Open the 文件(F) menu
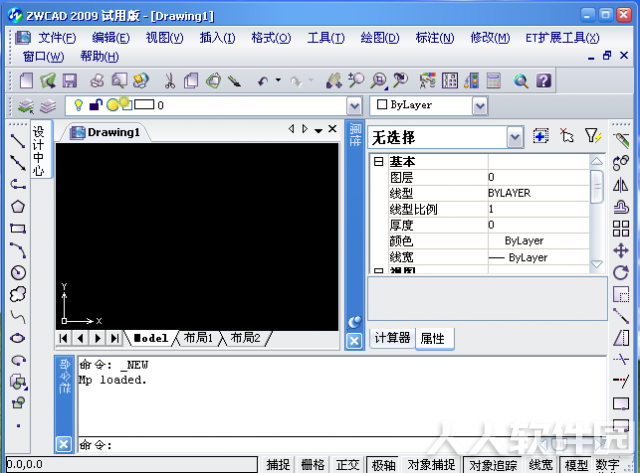Viewport: 640px width, 473px height. coord(57,38)
